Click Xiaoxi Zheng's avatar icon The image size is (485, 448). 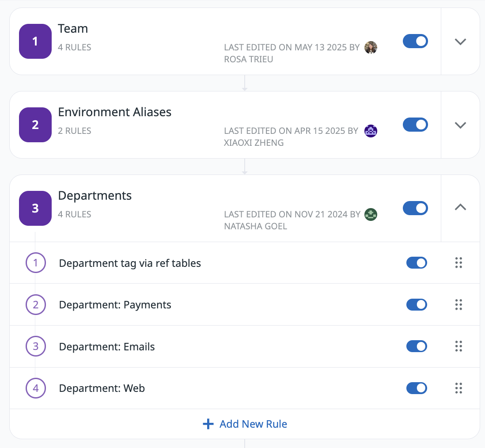click(x=371, y=131)
